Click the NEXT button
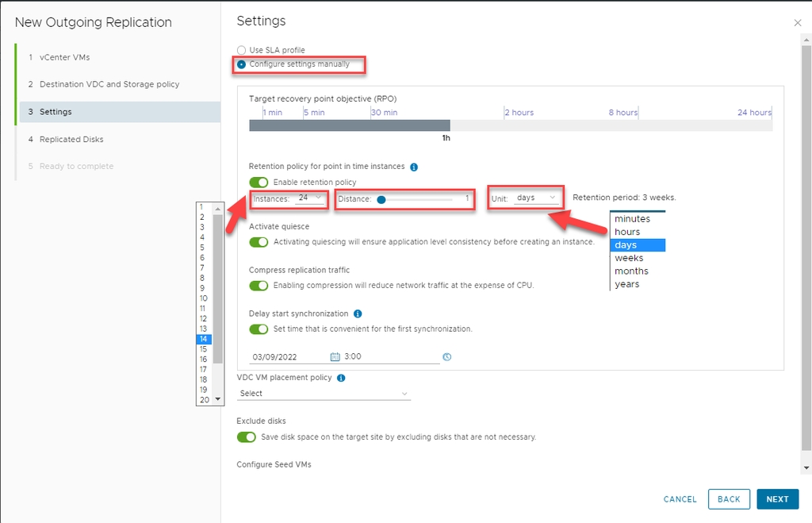 pos(777,499)
